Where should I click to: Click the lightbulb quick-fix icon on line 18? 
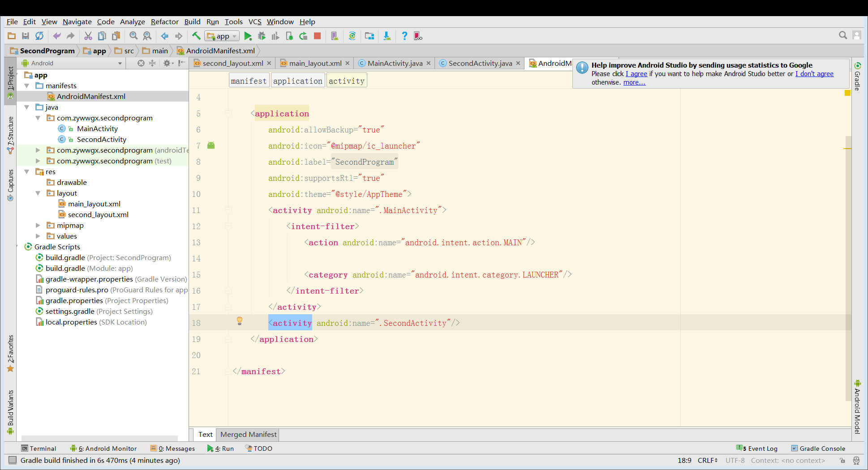pos(240,320)
